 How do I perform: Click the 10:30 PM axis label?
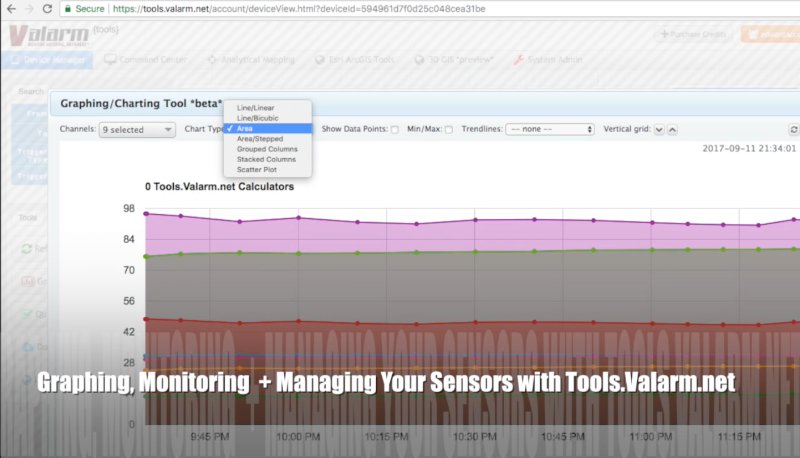click(474, 437)
